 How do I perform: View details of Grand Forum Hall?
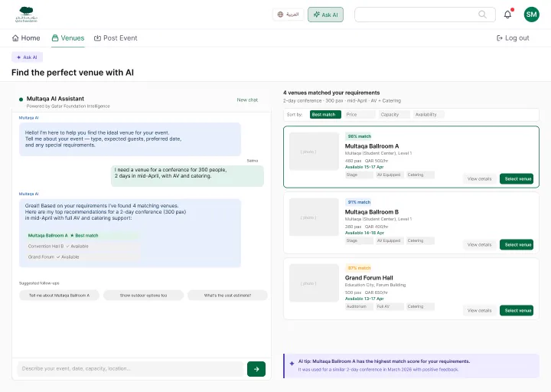point(479,310)
